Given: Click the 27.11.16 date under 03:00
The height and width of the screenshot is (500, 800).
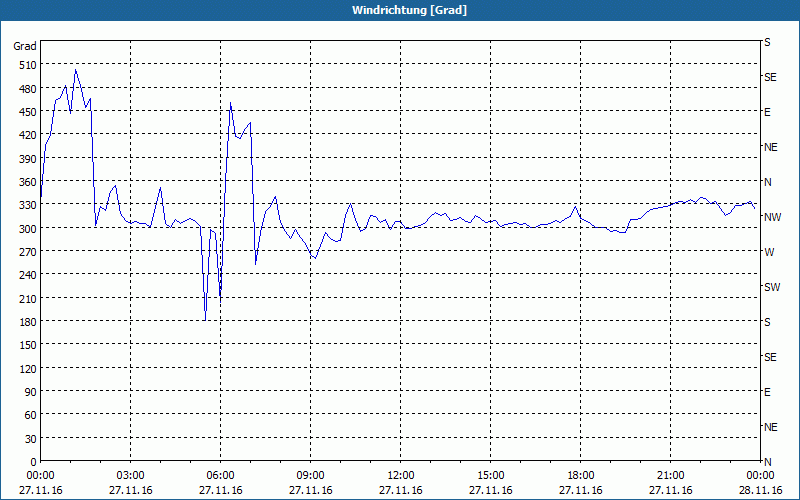Looking at the screenshot, I should 131,490.
